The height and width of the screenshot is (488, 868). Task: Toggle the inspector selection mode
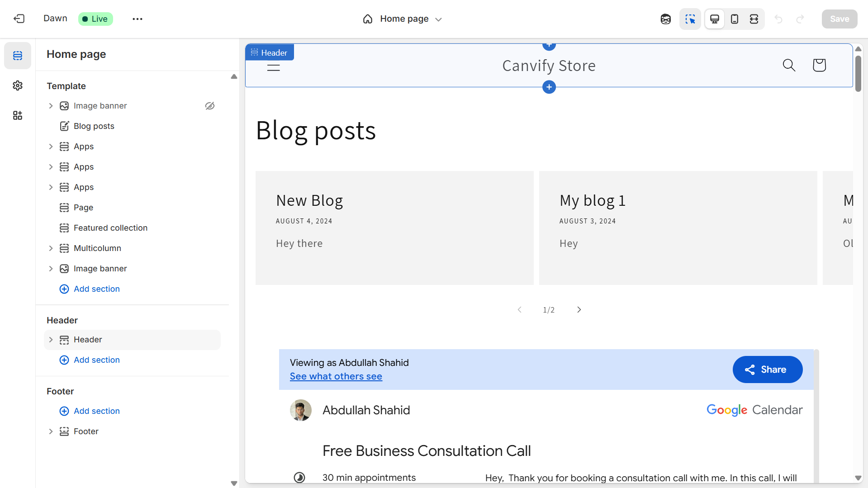(x=690, y=19)
